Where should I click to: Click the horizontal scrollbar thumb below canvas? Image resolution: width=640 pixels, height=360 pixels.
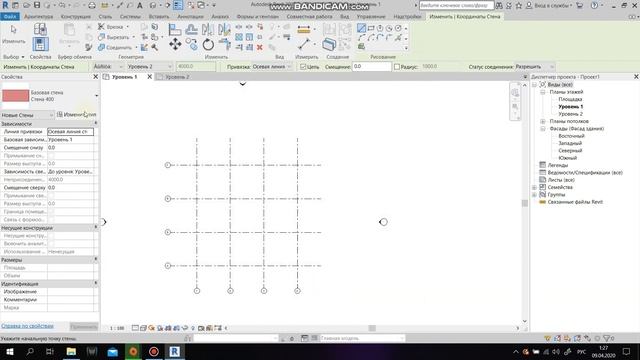(372, 328)
